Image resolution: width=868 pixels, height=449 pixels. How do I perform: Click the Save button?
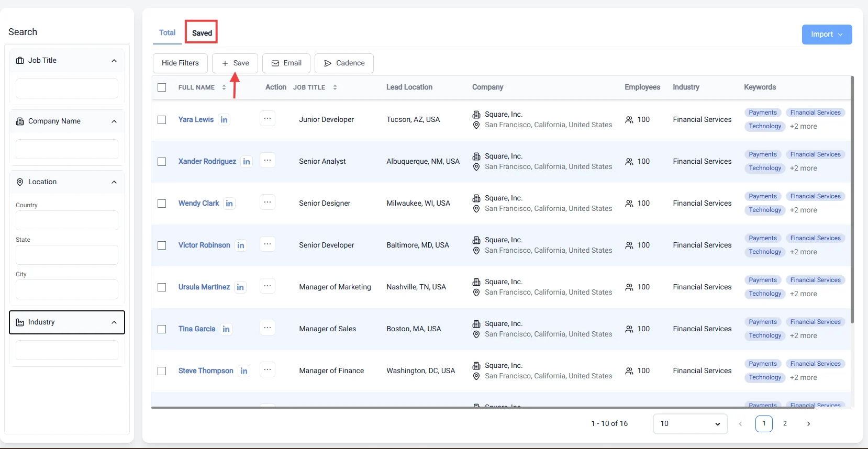[235, 63]
